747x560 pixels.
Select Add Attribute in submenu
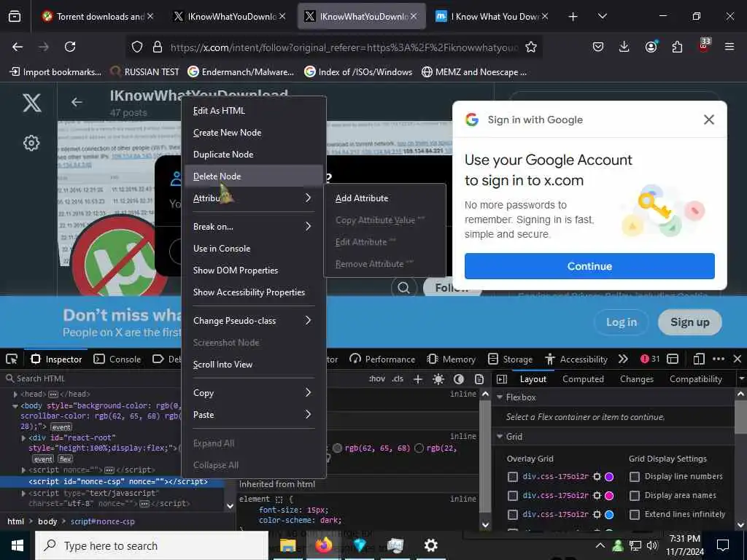tap(385, 198)
